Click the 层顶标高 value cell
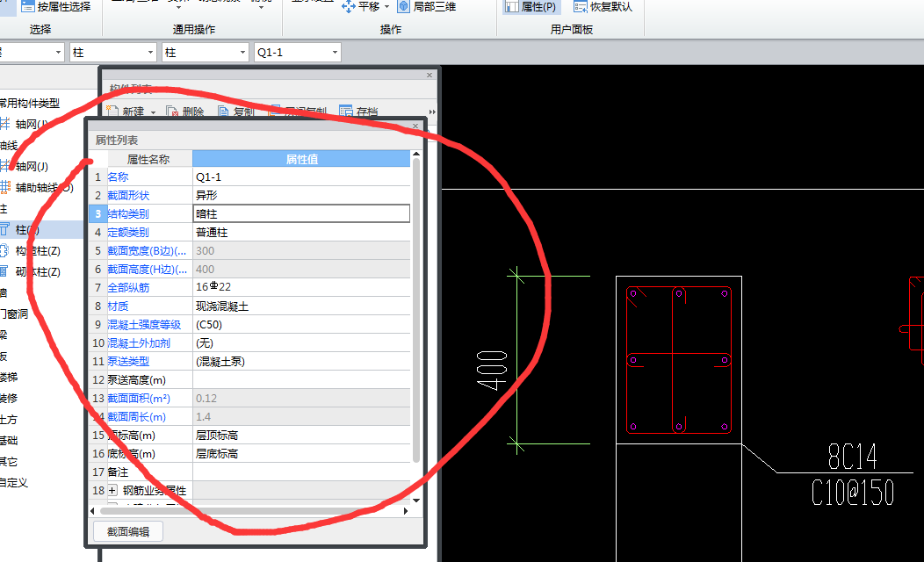924x562 pixels. click(301, 435)
